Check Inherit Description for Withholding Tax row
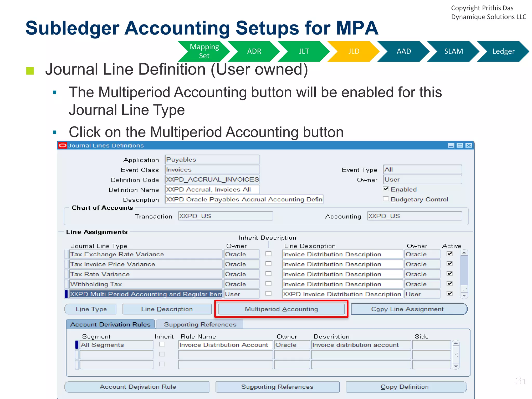The image size is (532, 399). [268, 283]
